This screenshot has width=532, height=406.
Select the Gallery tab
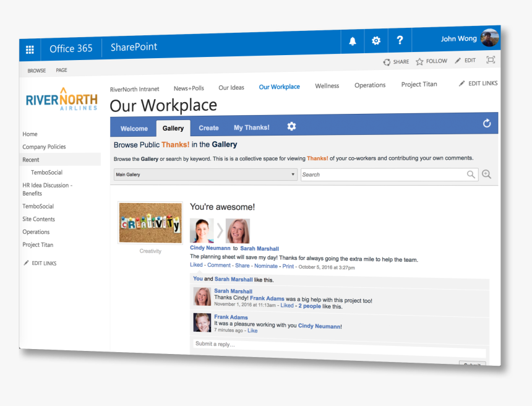click(x=173, y=128)
